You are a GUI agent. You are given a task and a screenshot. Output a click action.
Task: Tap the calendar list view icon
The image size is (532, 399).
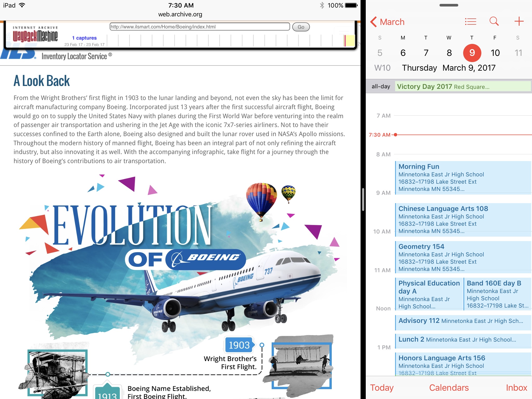470,22
